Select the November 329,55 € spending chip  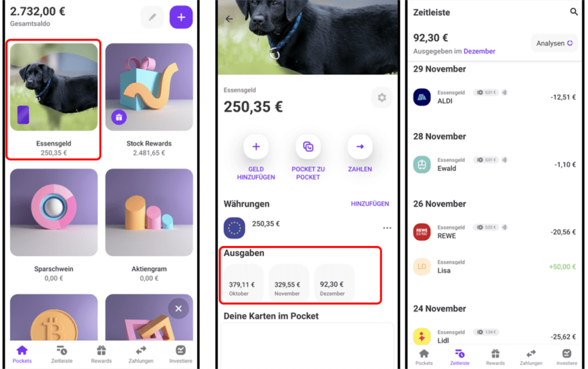288,283
